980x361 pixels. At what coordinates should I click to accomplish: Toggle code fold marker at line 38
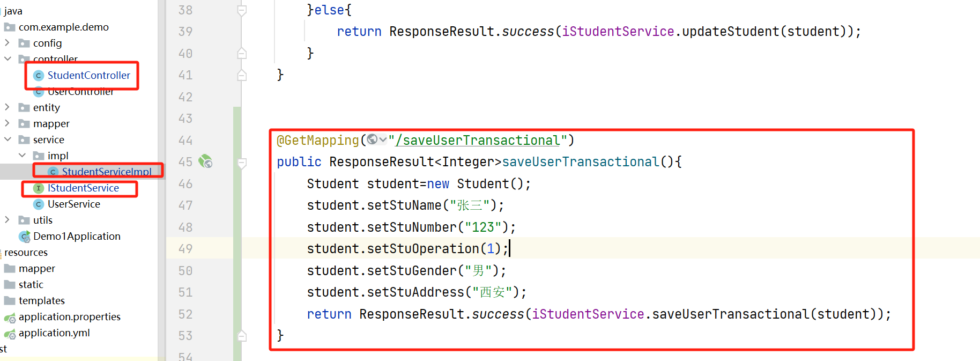tap(242, 10)
